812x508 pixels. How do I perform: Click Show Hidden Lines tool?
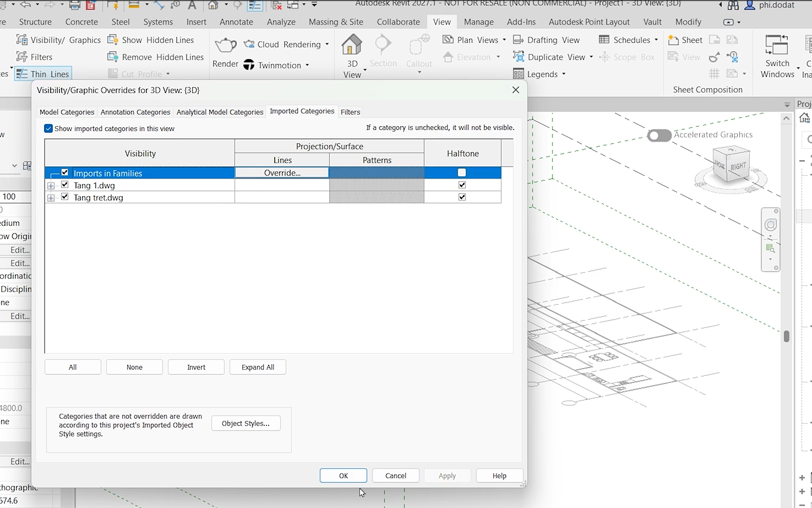150,40
